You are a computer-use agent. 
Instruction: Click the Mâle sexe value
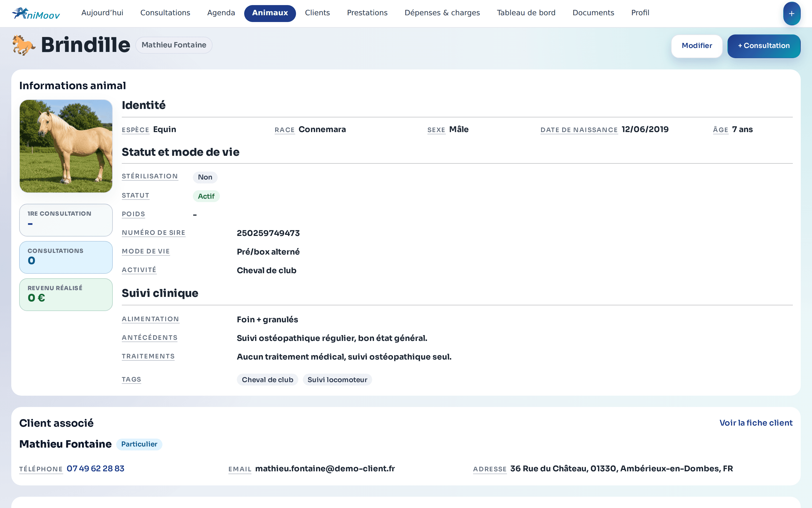click(x=459, y=129)
